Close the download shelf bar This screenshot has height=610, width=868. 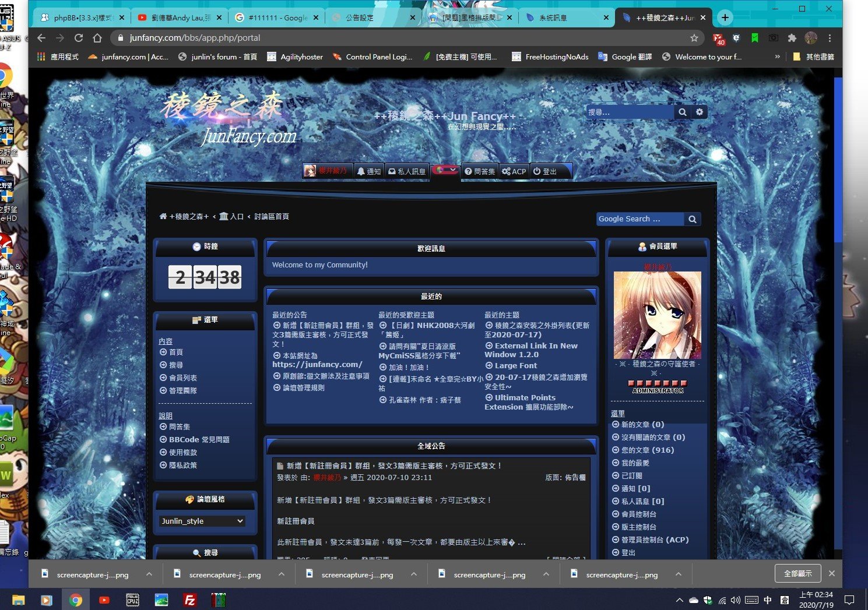832,574
